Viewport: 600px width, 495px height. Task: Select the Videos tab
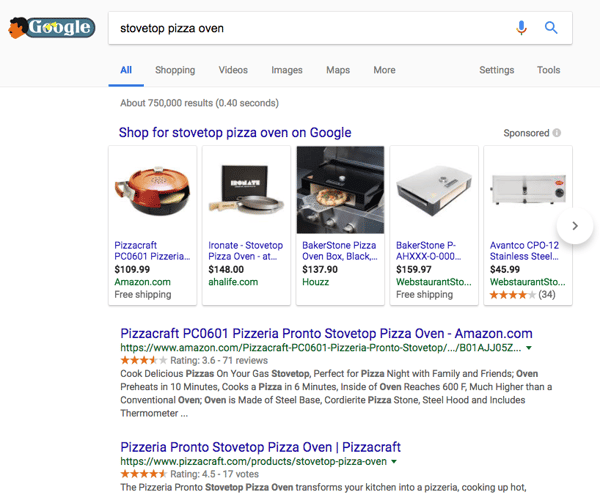coord(233,70)
